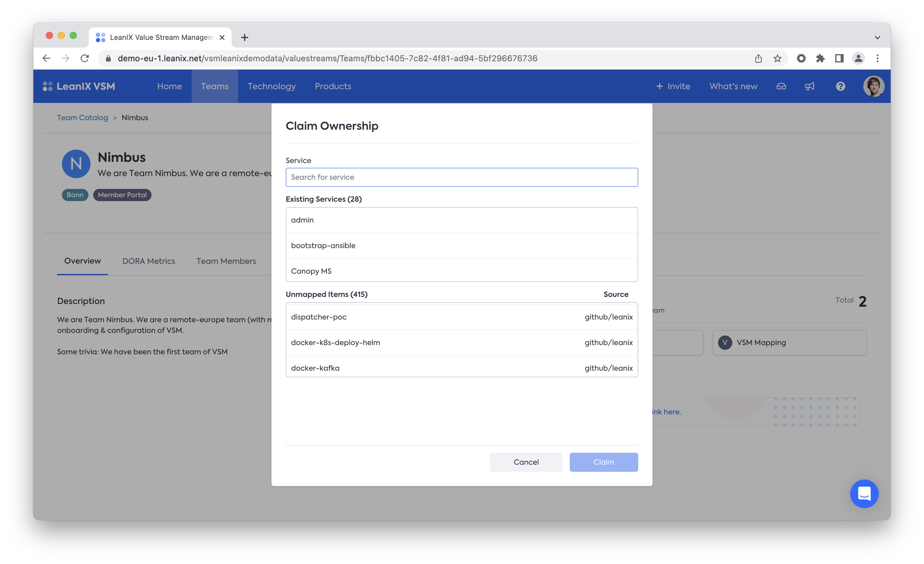
Task: Click the browser share page icon
Action: pyautogui.click(x=758, y=59)
